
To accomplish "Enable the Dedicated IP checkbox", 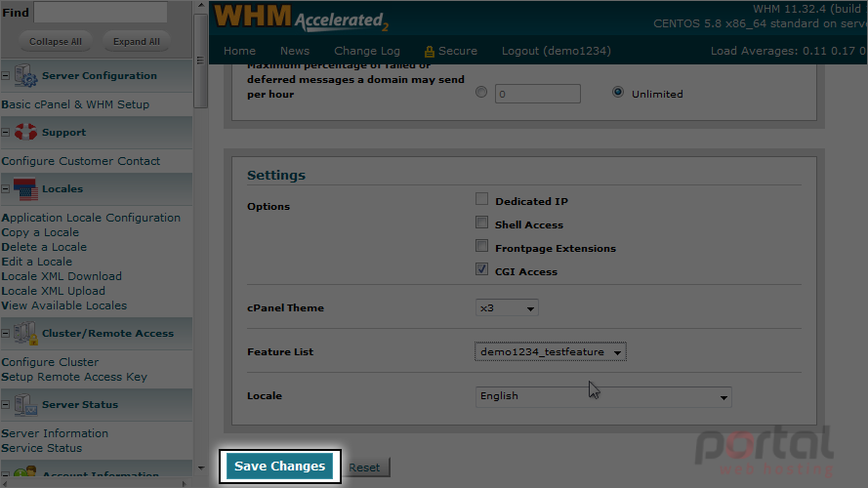I will tap(481, 199).
